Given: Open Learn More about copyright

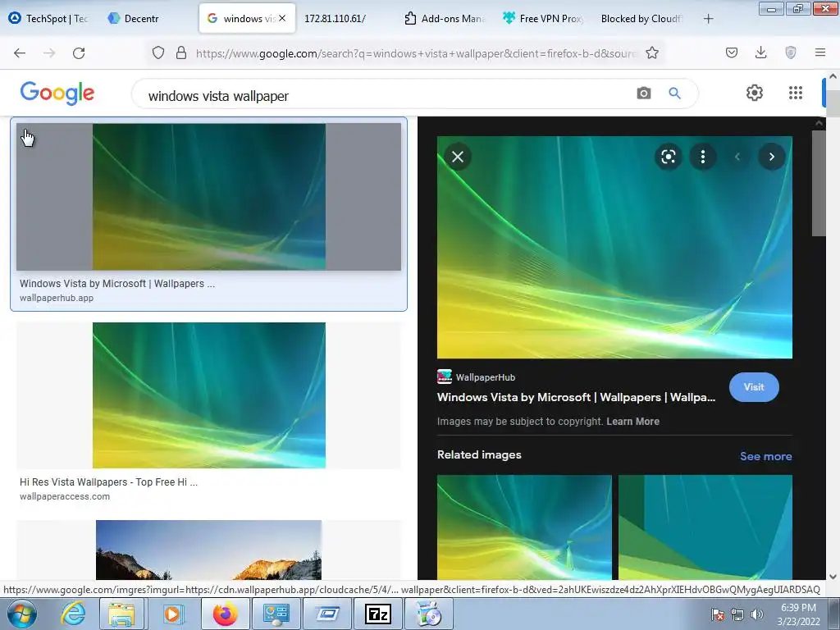Looking at the screenshot, I should click(632, 421).
